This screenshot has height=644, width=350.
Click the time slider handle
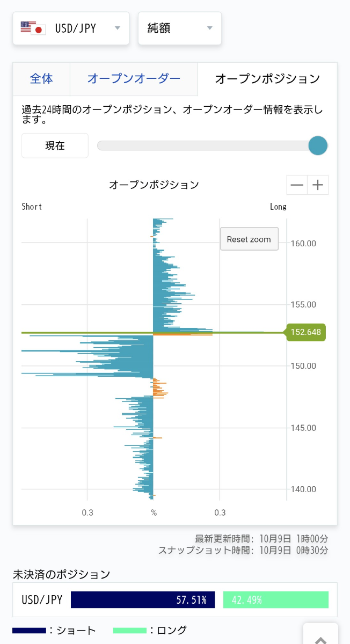(x=318, y=145)
